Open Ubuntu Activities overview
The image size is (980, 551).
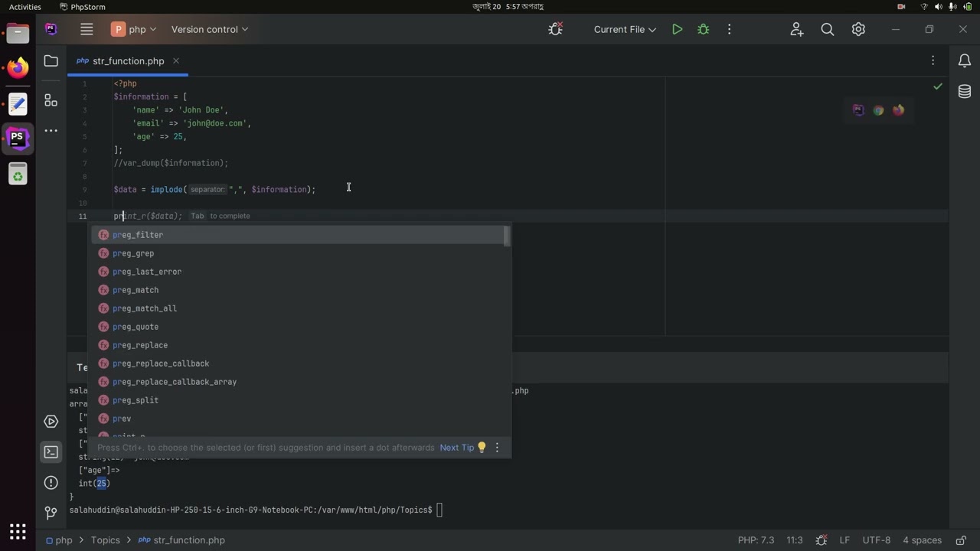pos(25,7)
